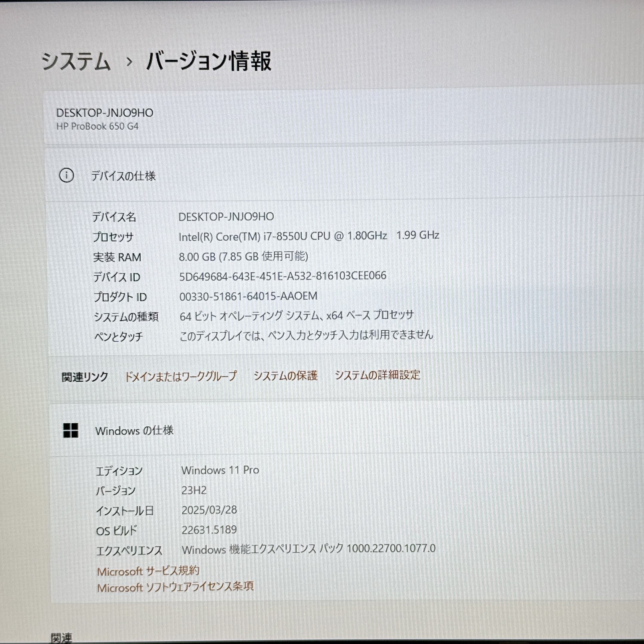
Task: Click the プロダクト ID value 00330-51861-64015-AAOEM
Action: point(248,296)
